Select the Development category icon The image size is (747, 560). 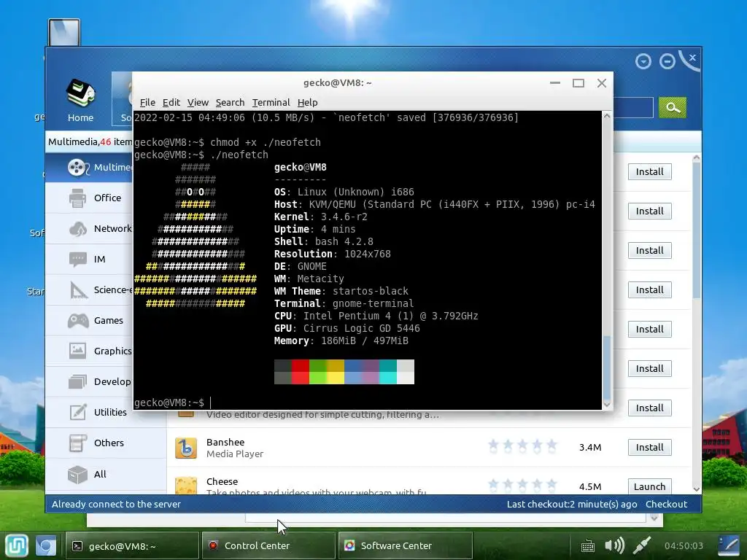coord(77,381)
